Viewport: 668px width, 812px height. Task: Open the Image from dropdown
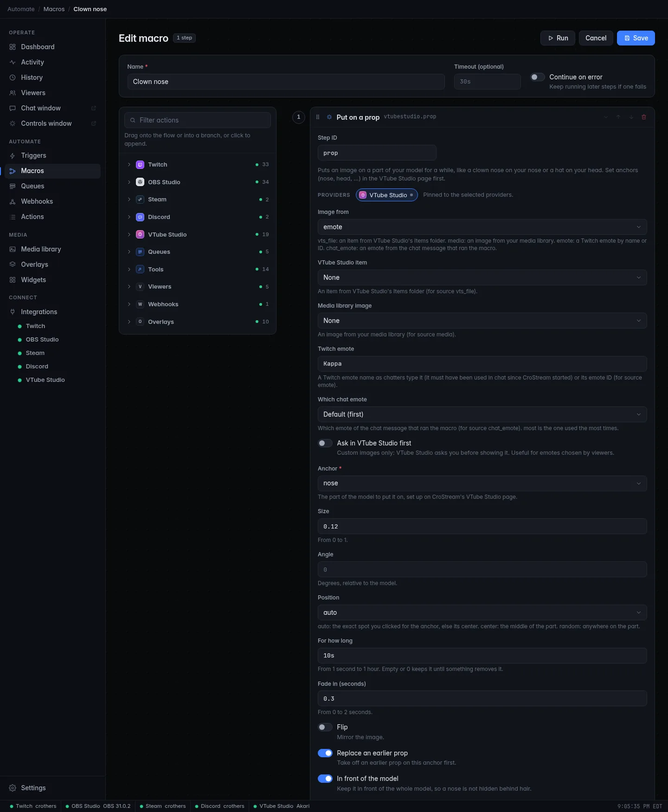point(482,227)
